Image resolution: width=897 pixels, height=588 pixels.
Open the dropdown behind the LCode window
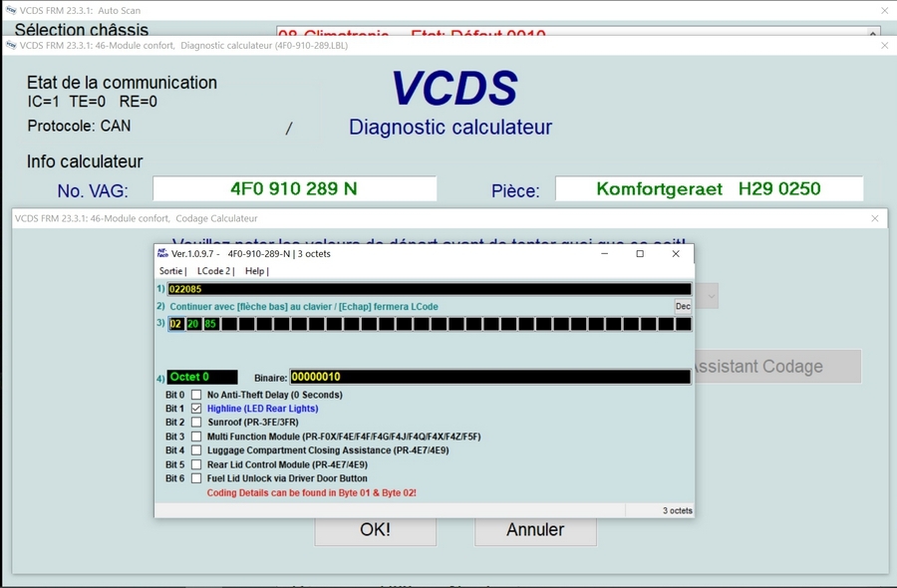711,296
